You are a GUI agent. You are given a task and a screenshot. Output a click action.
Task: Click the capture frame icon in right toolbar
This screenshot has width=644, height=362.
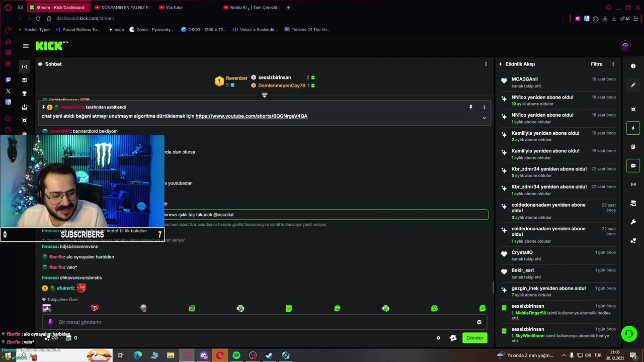click(633, 109)
